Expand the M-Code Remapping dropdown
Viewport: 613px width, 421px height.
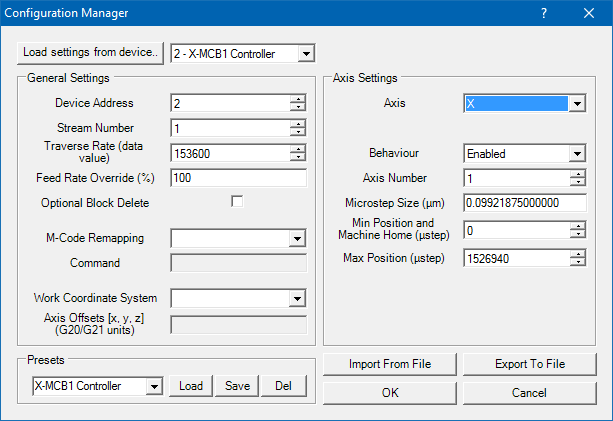pos(297,238)
